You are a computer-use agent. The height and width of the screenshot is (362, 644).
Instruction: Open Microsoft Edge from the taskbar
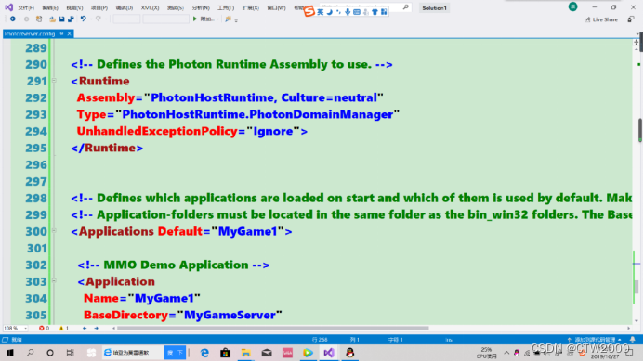coord(204,353)
